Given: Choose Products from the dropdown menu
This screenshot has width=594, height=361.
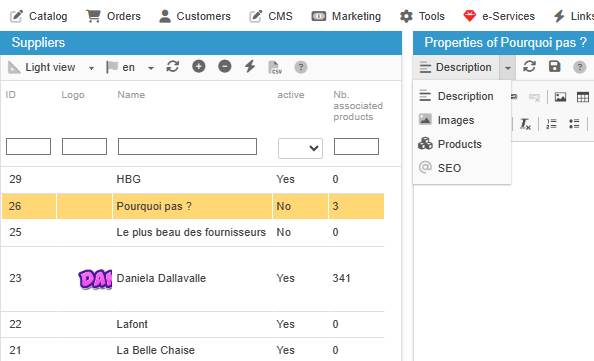Looking at the screenshot, I should tap(462, 144).
